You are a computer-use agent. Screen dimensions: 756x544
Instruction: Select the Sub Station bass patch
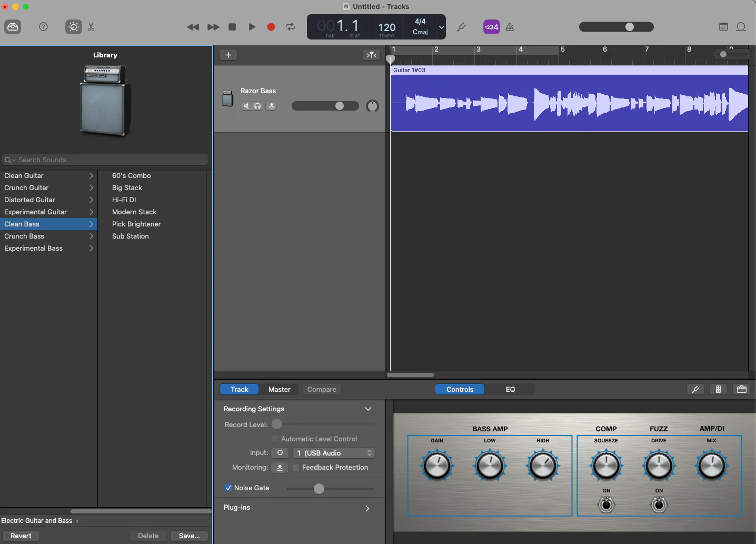131,236
